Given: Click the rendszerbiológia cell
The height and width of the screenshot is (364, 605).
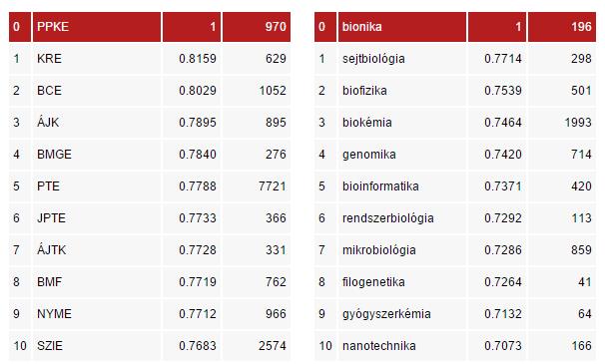Looking at the screenshot, I should 402,218.
